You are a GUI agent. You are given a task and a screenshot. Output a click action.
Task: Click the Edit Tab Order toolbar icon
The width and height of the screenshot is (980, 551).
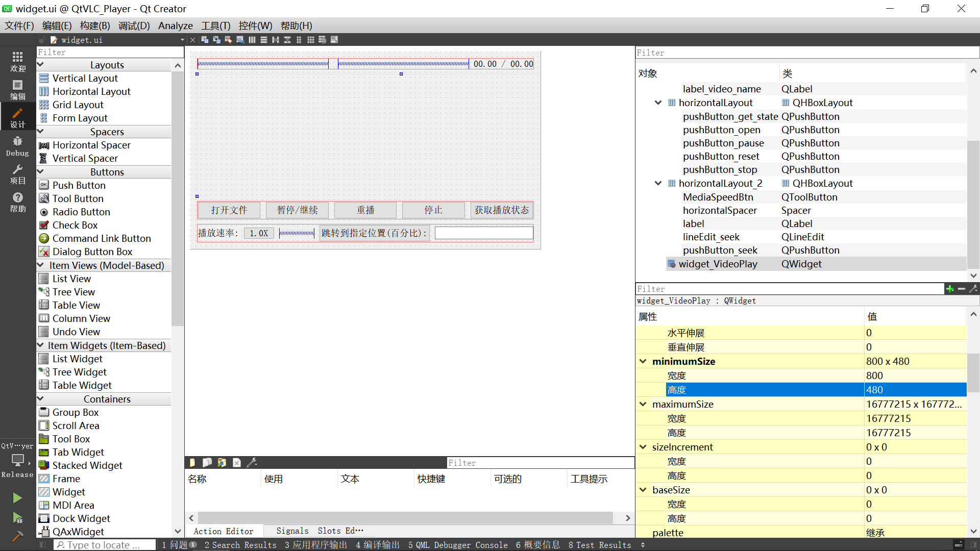[x=240, y=40]
